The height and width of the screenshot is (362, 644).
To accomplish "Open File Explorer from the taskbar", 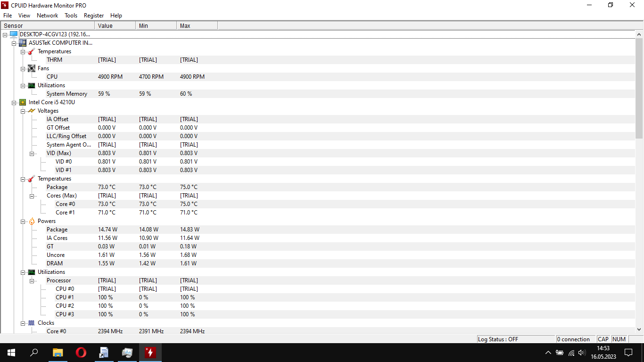I will (x=58, y=353).
